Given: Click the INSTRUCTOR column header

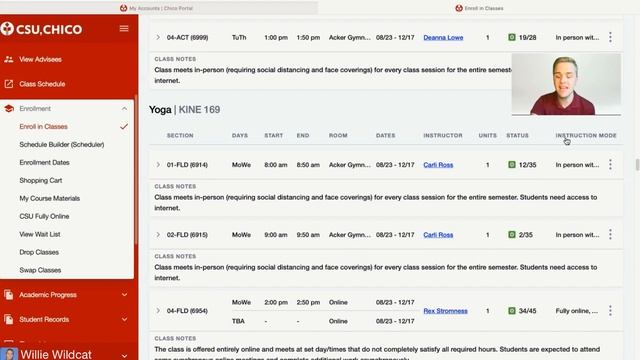Looking at the screenshot, I should (x=443, y=135).
